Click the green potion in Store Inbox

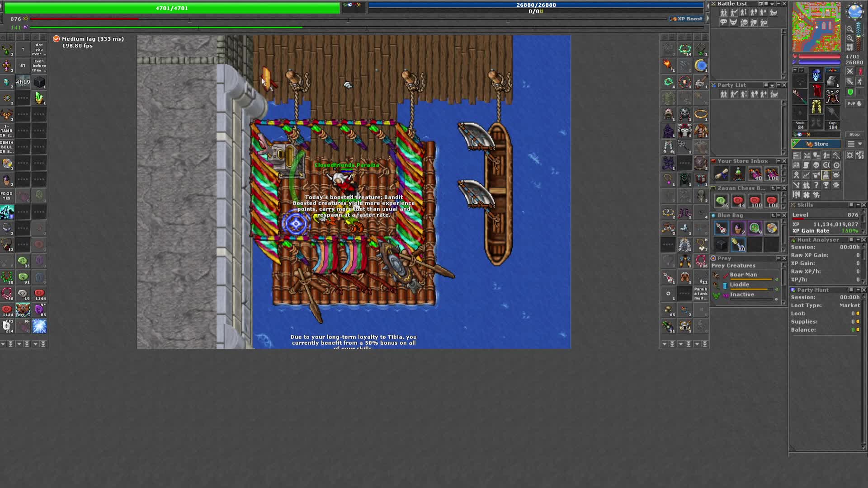coord(738,174)
